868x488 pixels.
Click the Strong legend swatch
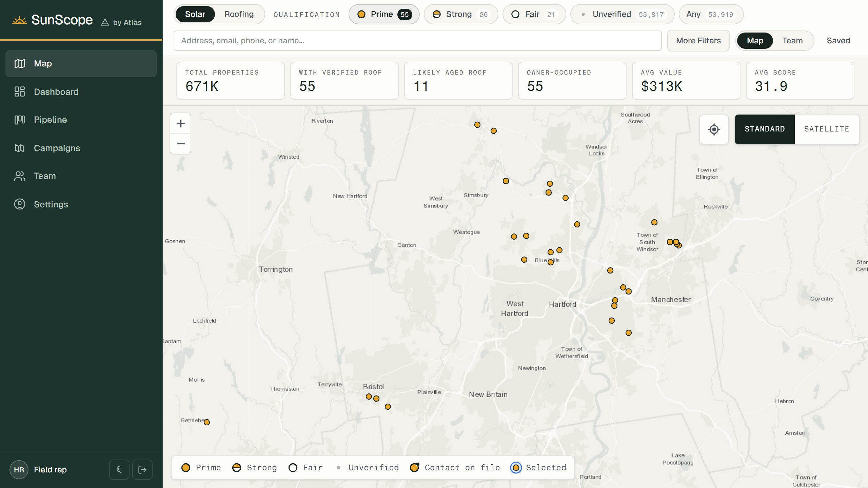(x=237, y=468)
